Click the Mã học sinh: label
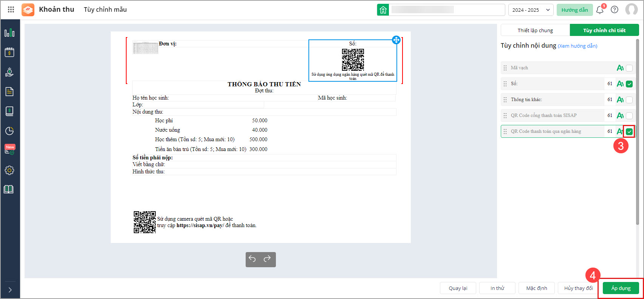Image resolution: width=644 pixels, height=299 pixels. [x=333, y=98]
